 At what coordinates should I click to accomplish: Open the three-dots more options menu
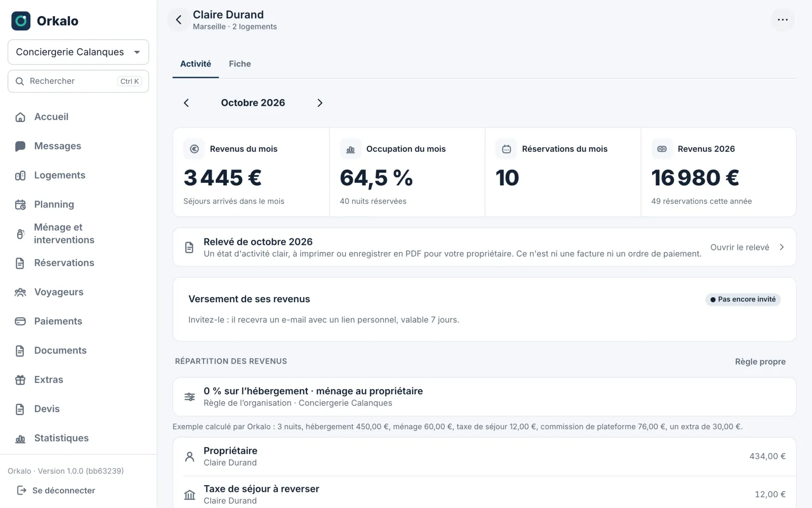pyautogui.click(x=783, y=20)
